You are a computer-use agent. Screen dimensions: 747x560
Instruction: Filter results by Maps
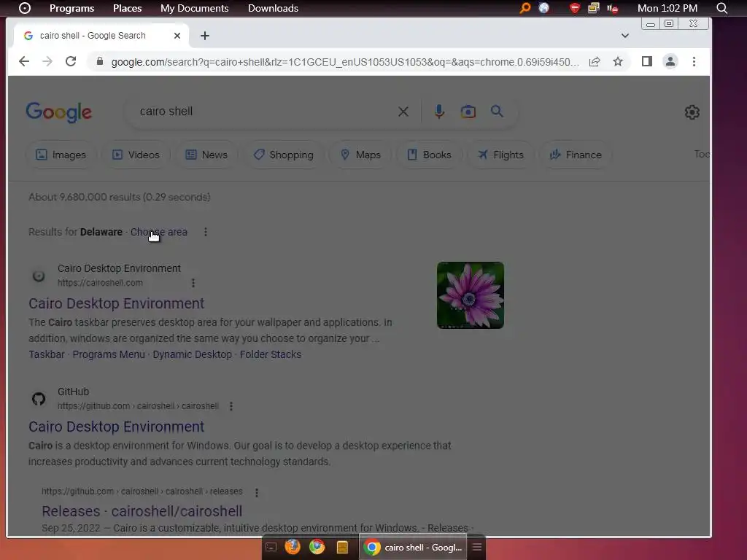click(x=360, y=155)
